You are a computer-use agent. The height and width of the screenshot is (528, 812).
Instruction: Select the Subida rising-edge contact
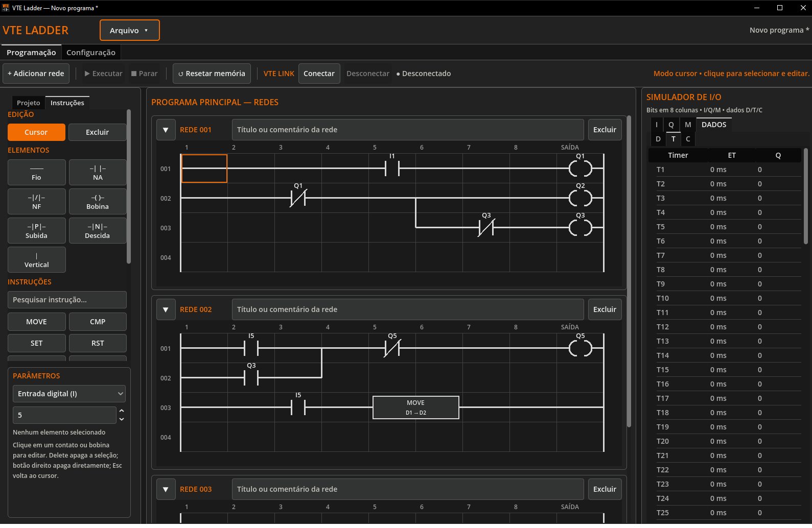pos(36,230)
